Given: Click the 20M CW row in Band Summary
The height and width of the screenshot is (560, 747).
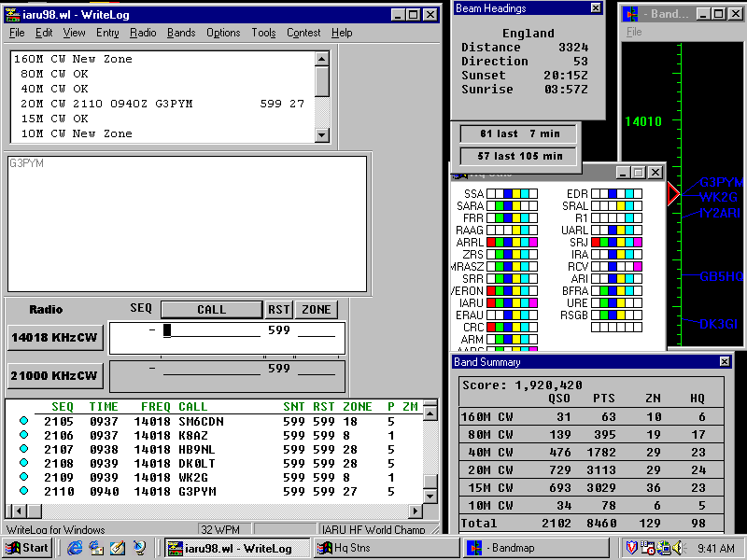Looking at the screenshot, I should point(592,470).
